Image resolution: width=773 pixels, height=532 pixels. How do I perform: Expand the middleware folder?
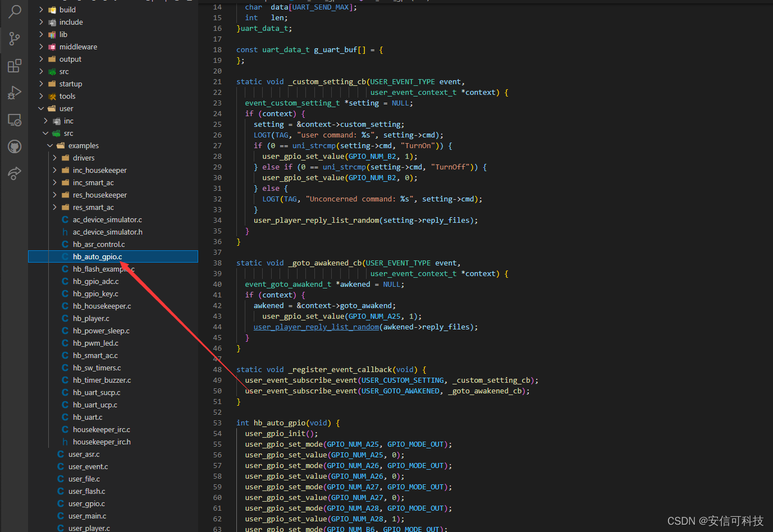(78, 47)
